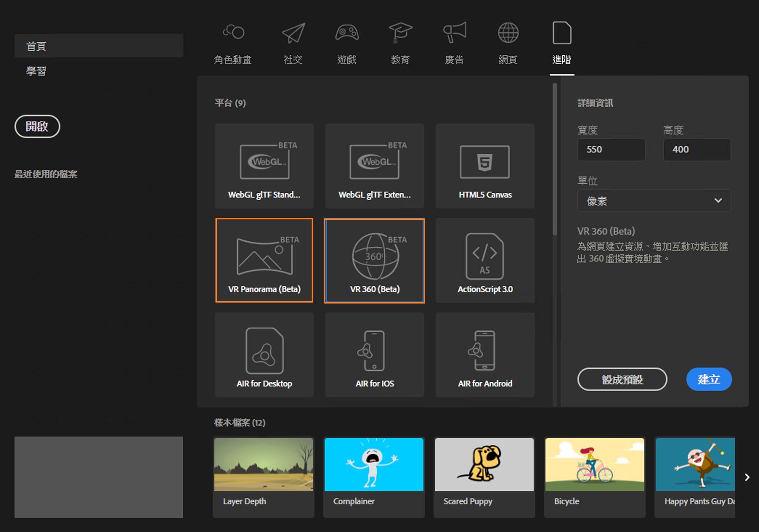Image resolution: width=759 pixels, height=532 pixels.
Task: Select the 教育 graduation cap category
Action: tap(400, 43)
